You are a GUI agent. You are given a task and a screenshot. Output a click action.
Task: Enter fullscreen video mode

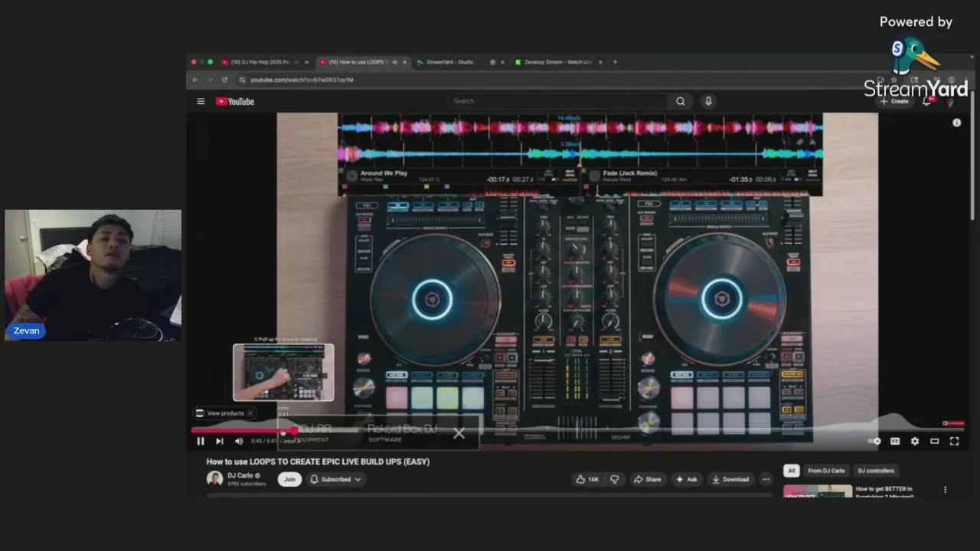(955, 441)
